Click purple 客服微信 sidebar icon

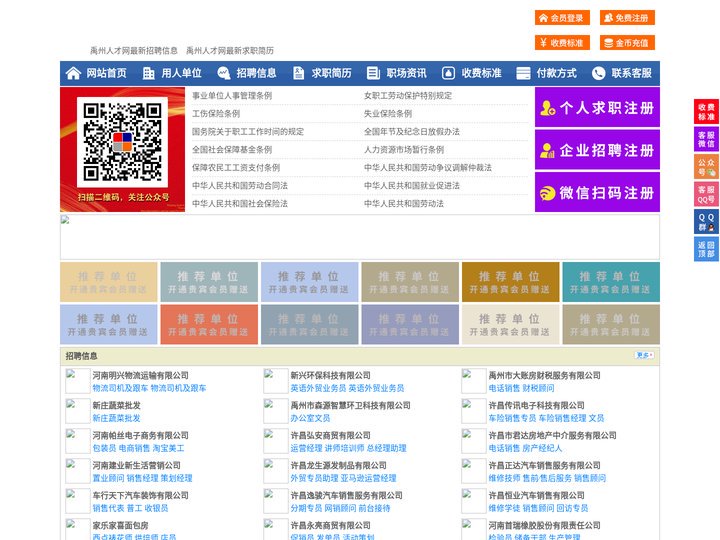pyautogui.click(x=706, y=139)
